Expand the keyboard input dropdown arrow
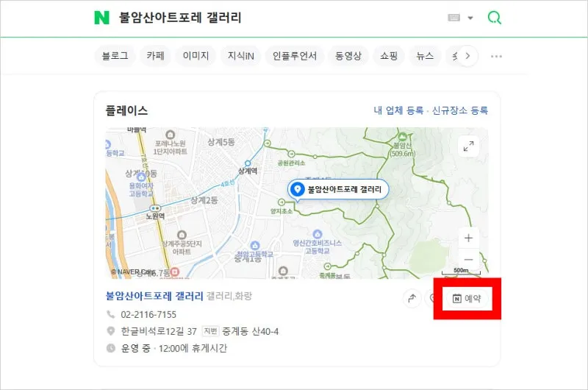The image size is (588, 390). (470, 18)
